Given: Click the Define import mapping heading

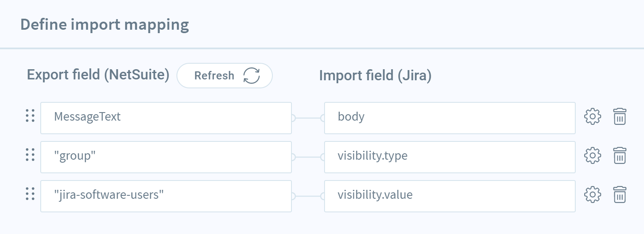Looking at the screenshot, I should pos(104,25).
